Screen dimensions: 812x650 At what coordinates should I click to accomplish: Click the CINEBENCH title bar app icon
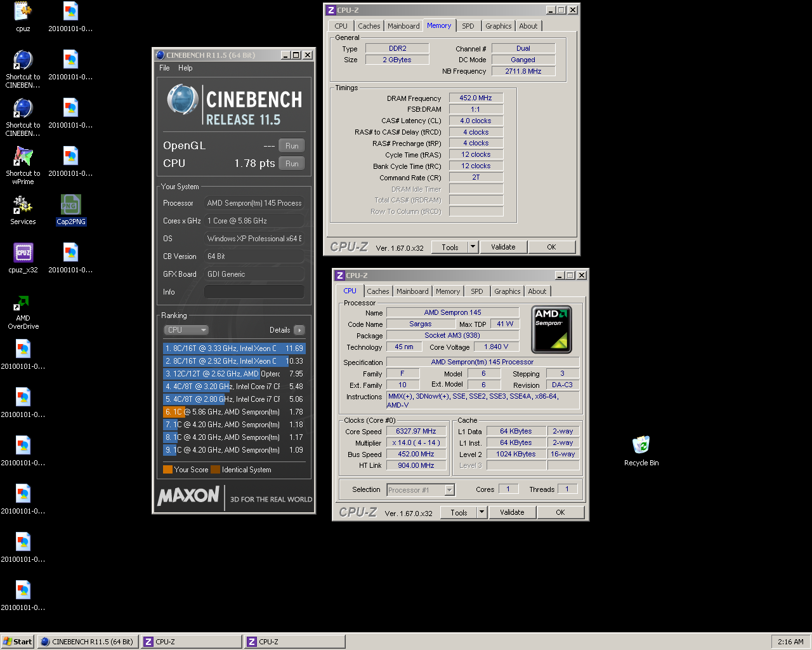pos(160,55)
